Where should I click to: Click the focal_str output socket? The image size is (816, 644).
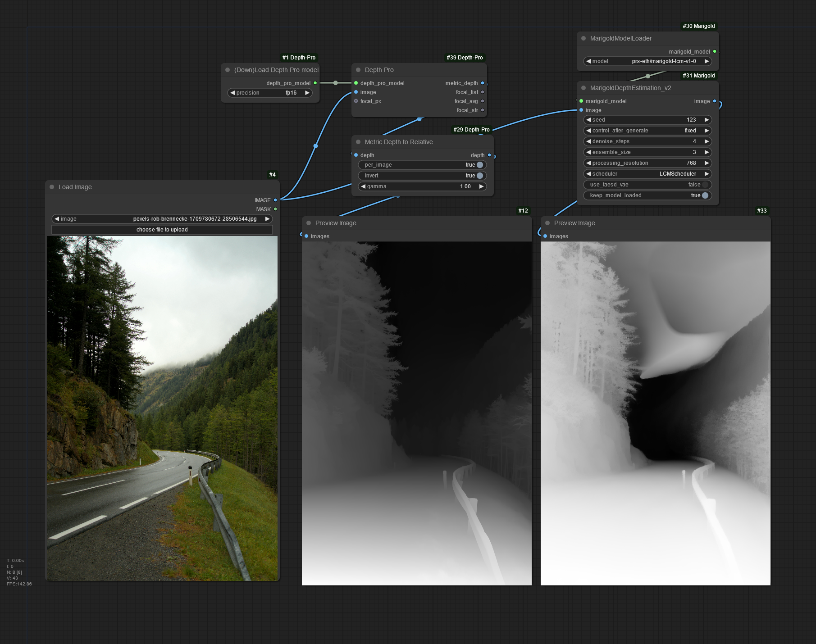coord(483,110)
